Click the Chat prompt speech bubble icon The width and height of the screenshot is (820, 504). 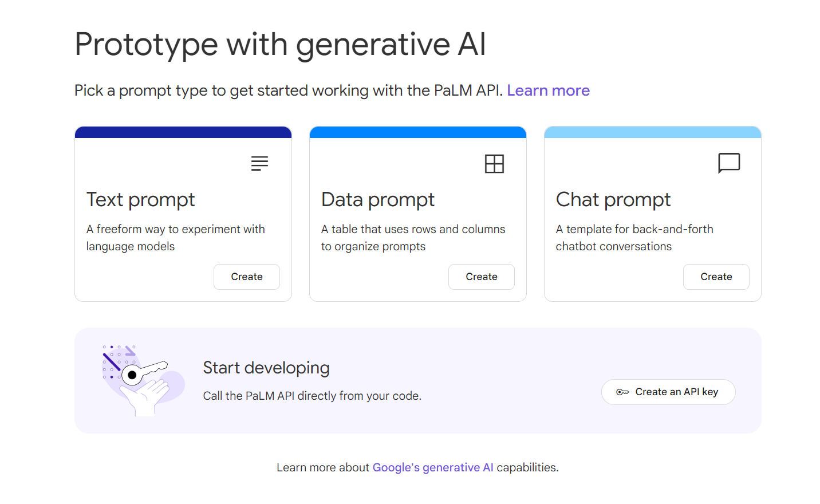(729, 163)
